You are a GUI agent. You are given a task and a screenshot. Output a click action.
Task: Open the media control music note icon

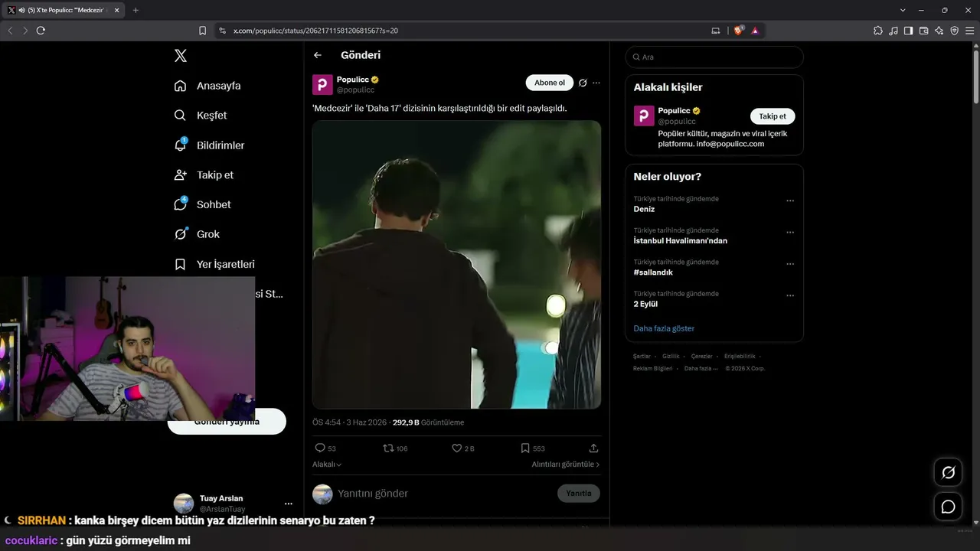click(x=893, y=31)
